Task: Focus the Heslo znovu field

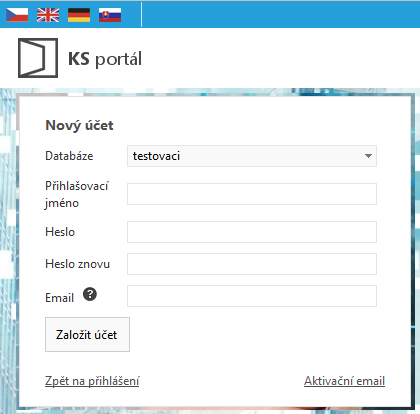Action: (x=252, y=264)
